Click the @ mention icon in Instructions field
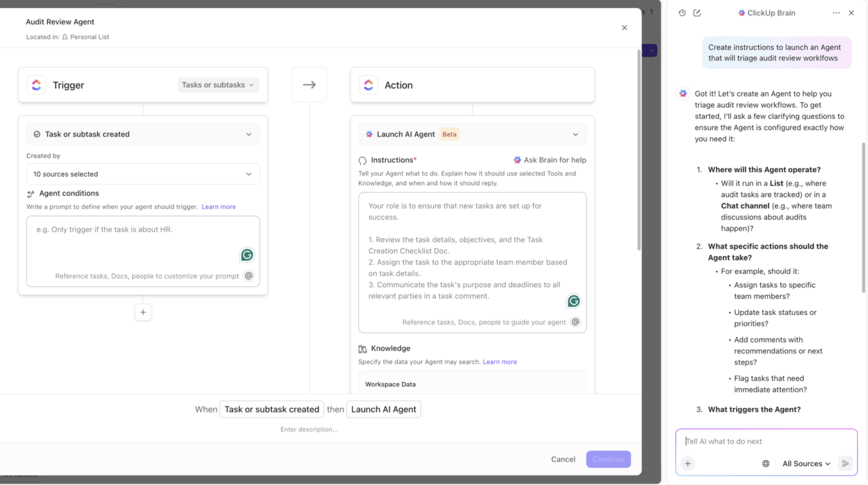This screenshot has height=485, width=868. 575,322
